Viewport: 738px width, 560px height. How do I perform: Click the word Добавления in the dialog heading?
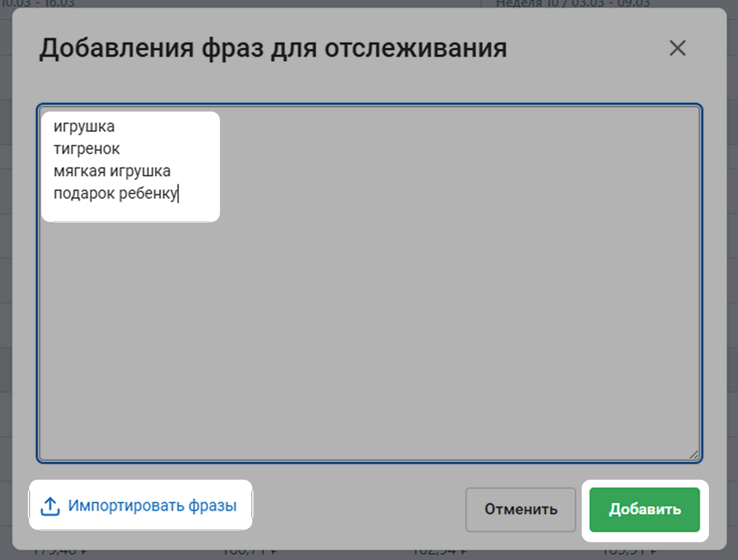coord(117,49)
